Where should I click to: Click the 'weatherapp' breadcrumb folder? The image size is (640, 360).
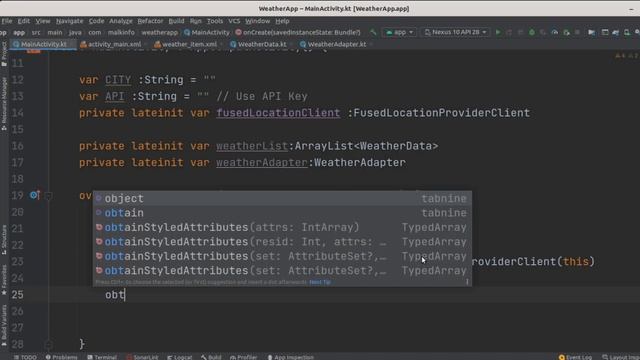[160, 32]
